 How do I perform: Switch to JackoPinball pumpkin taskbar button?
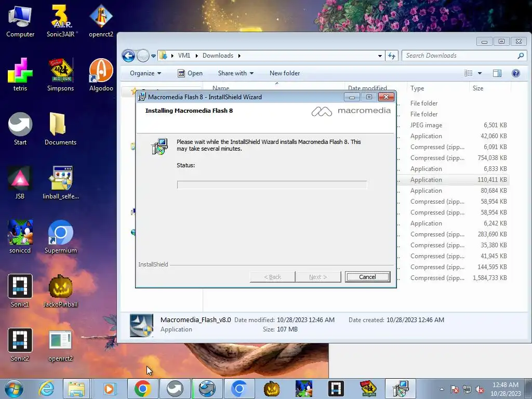tap(272, 389)
